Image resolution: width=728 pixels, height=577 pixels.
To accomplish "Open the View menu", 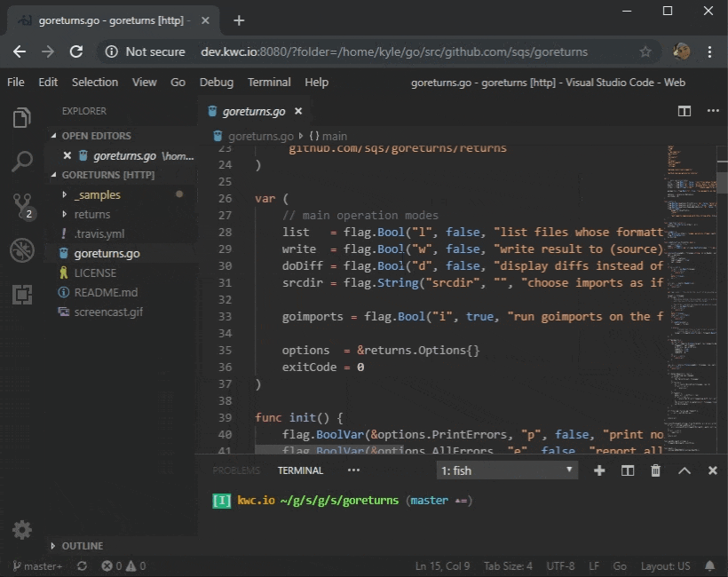I will coord(145,83).
